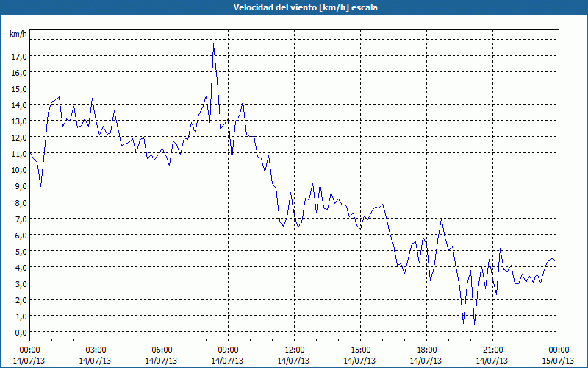Screen dimensions: 588x368
Task: Click the 12,0 y-axis value
Action: click(x=19, y=138)
